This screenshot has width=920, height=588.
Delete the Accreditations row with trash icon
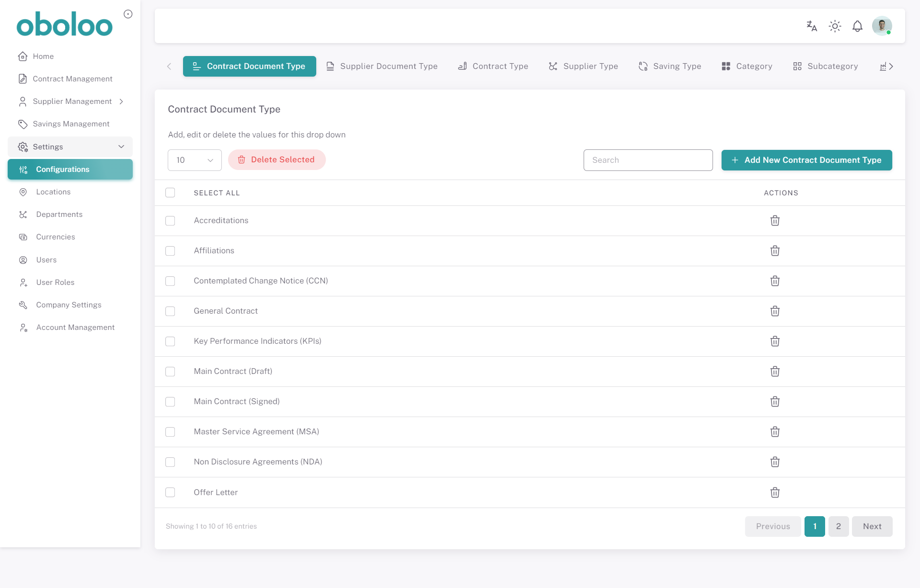775,221
